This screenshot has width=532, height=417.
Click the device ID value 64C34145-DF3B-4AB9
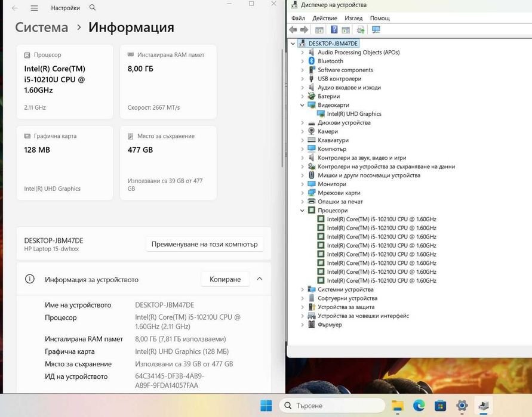[x=170, y=381]
